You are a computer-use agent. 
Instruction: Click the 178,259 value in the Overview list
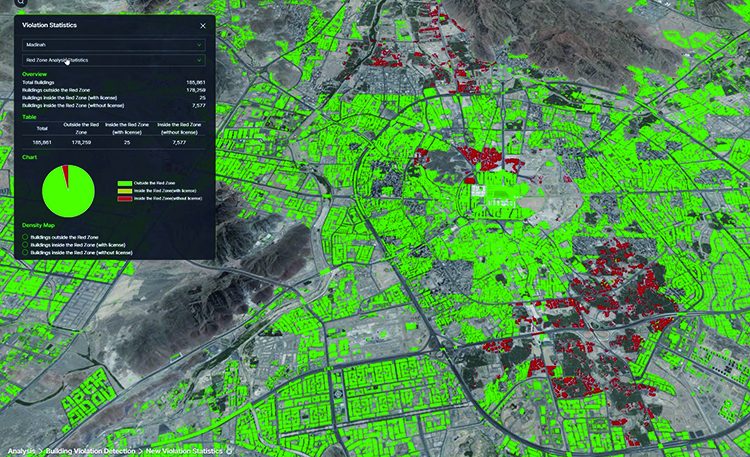click(x=196, y=90)
